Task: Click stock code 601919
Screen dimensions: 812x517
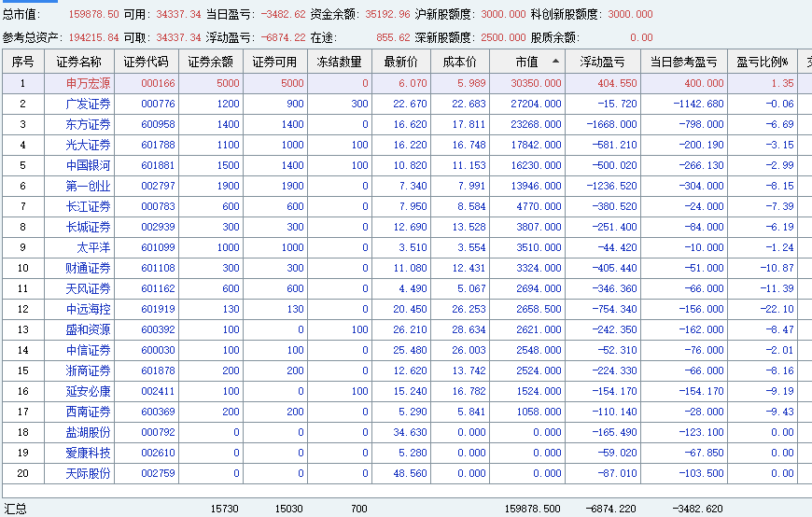Action: pyautogui.click(x=158, y=309)
